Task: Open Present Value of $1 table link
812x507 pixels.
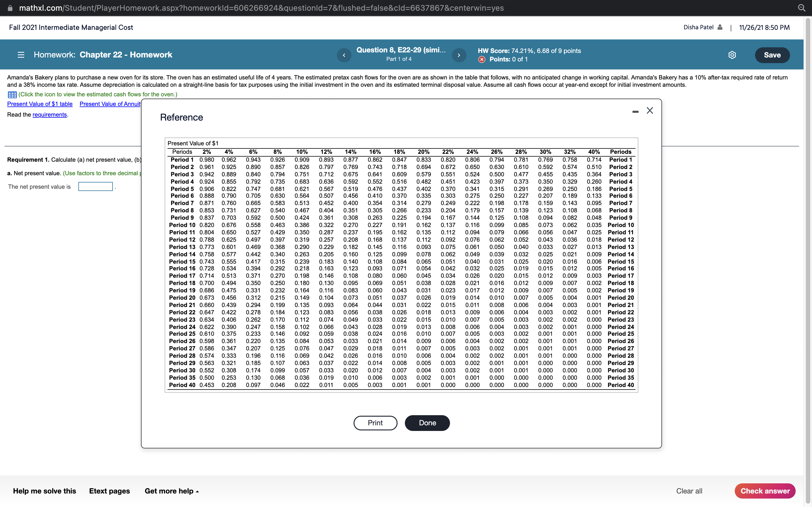Action: pyautogui.click(x=40, y=104)
